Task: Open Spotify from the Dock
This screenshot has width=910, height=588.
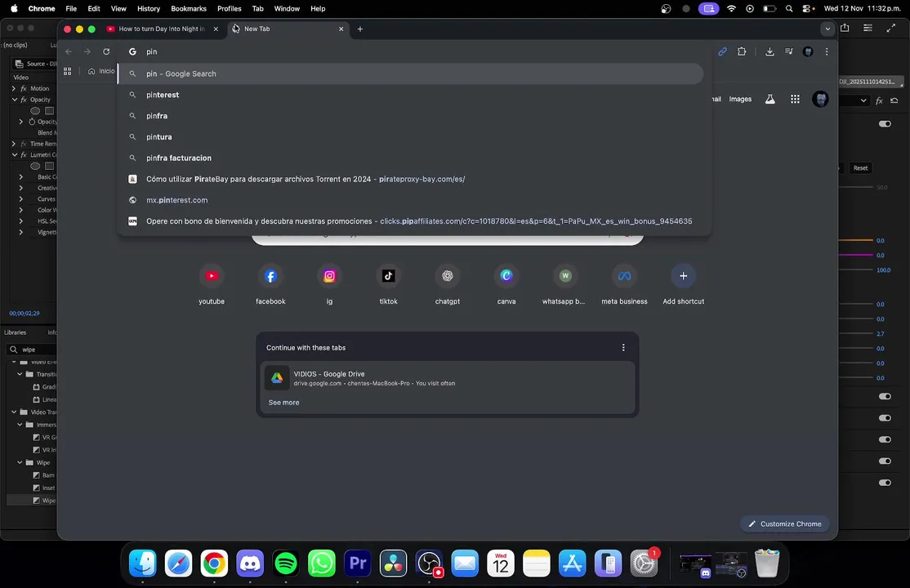Action: click(286, 563)
